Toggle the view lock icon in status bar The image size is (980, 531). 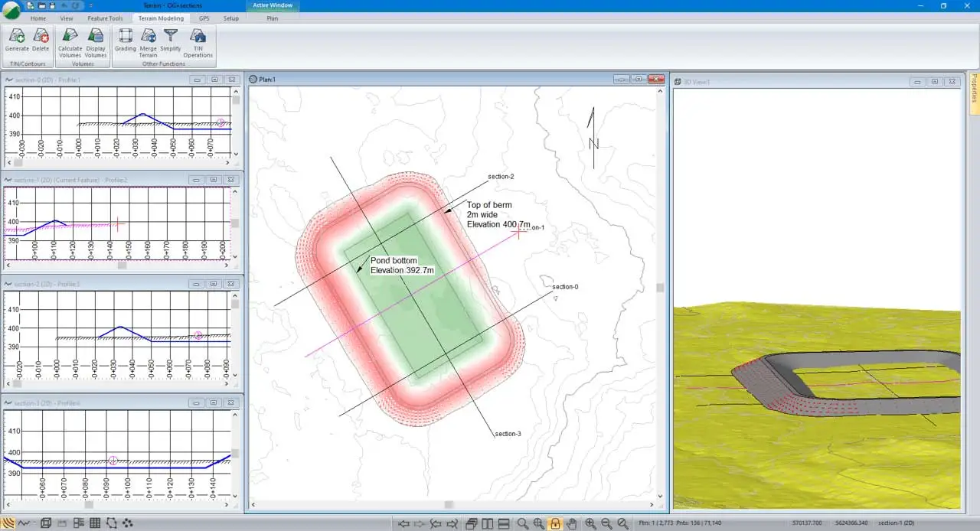[x=555, y=523]
